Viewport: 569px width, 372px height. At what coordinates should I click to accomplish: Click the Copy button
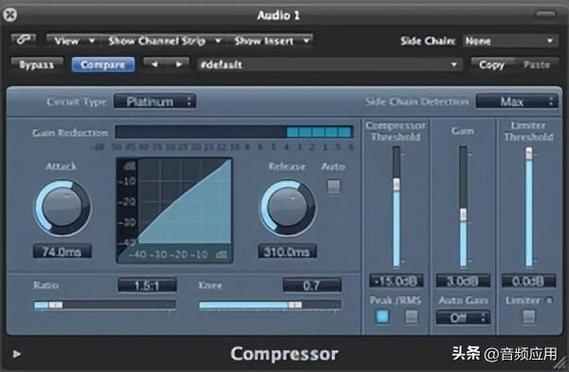(492, 65)
